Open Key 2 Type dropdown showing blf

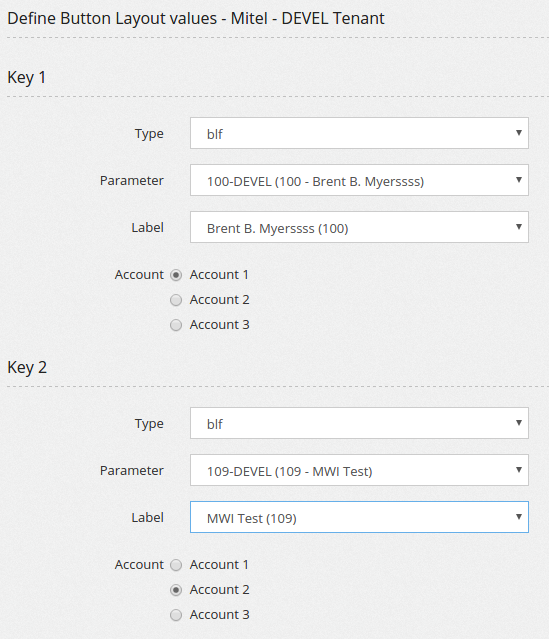[359, 423]
